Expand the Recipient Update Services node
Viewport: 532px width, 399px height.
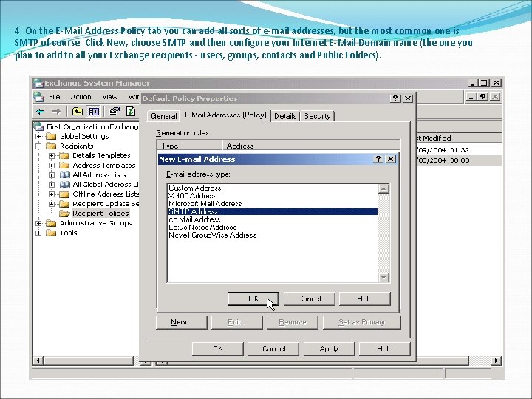pos(52,204)
